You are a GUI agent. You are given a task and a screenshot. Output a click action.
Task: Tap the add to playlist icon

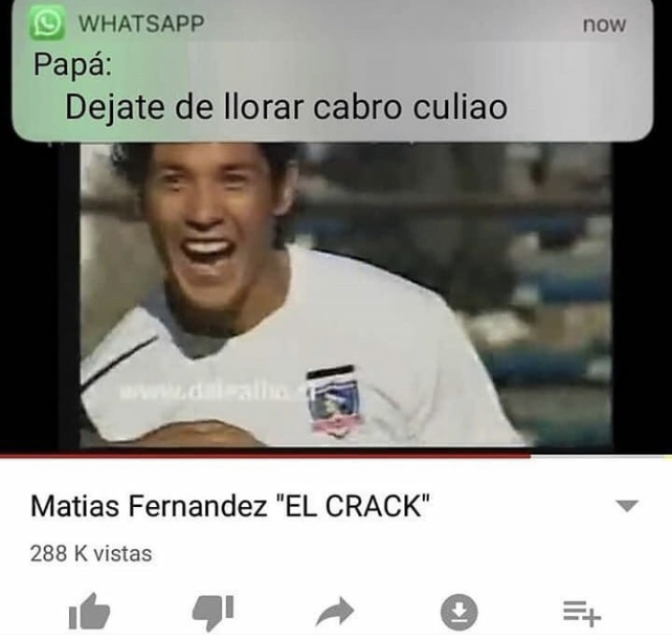pyautogui.click(x=582, y=613)
